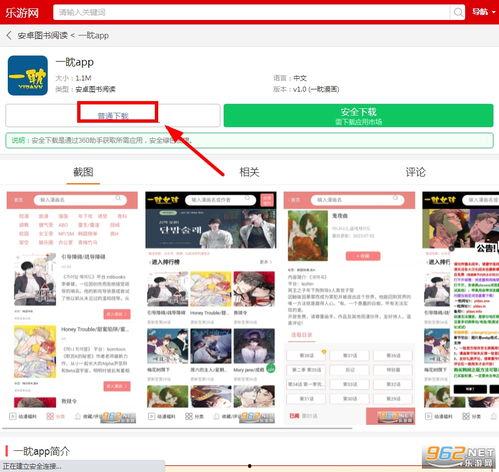499x472 pixels.
Task: Open the 乐游网 site logo
Action: pyautogui.click(x=22, y=13)
